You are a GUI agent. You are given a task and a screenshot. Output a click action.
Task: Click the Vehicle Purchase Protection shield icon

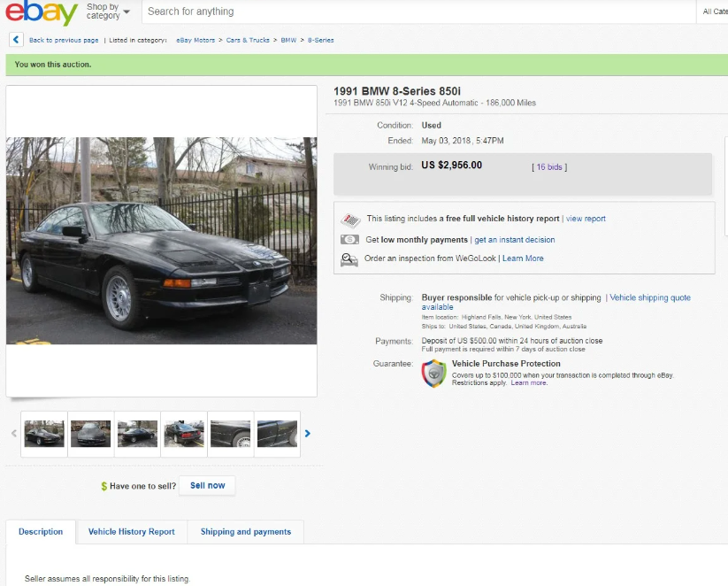(x=433, y=374)
